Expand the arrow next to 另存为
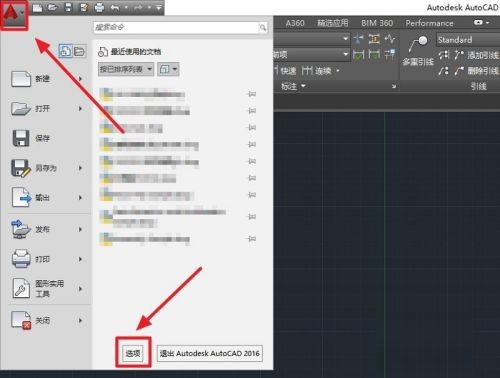 point(80,168)
